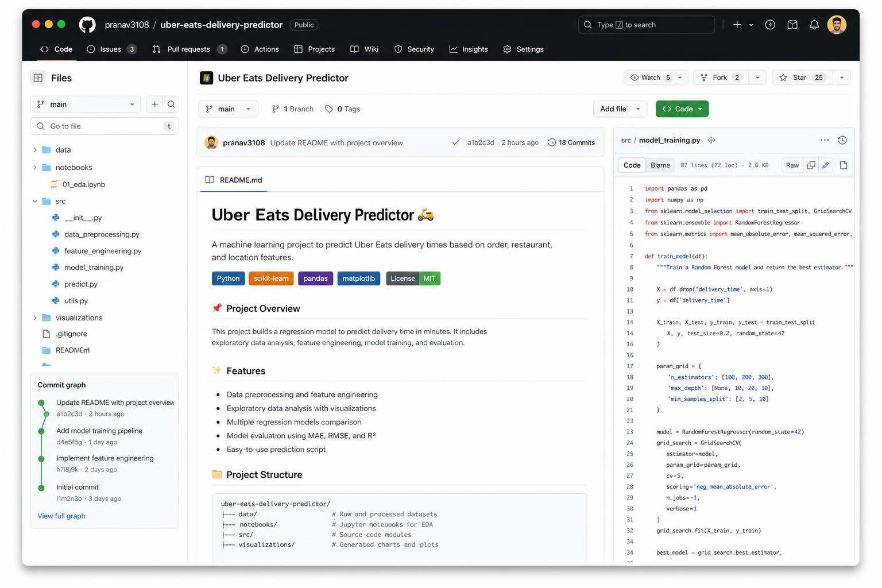The image size is (882, 588).
Task: Open the Actions tab
Action: pyautogui.click(x=260, y=49)
